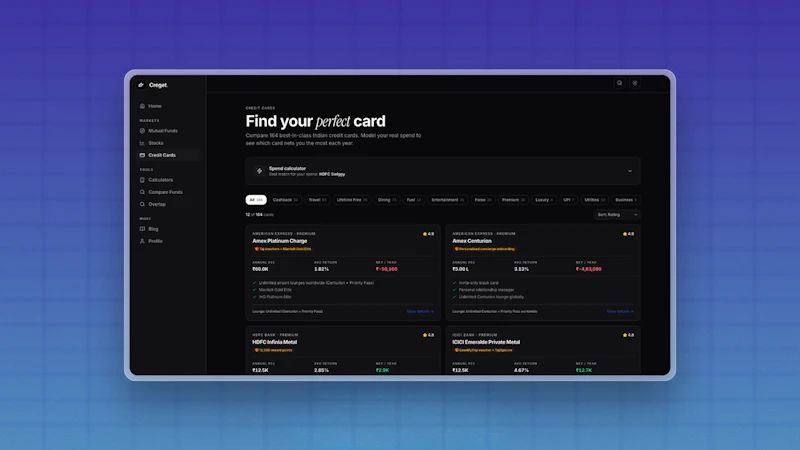
Task: Open Amex Platinum Charge card title
Action: pyautogui.click(x=280, y=241)
